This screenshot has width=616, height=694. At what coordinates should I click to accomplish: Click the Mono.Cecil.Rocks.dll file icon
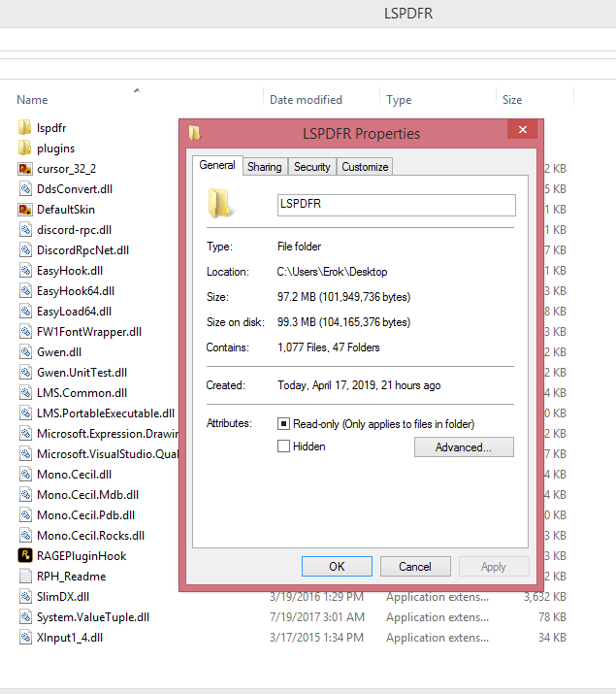tap(25, 535)
